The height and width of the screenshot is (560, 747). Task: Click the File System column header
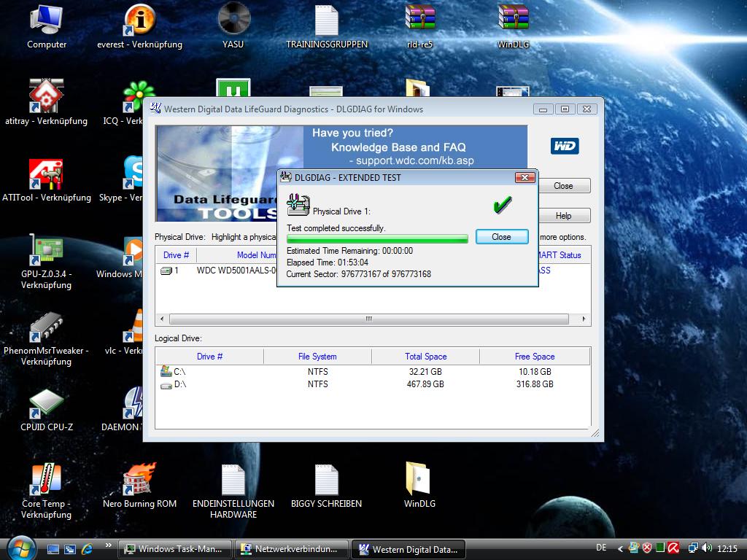point(317,356)
